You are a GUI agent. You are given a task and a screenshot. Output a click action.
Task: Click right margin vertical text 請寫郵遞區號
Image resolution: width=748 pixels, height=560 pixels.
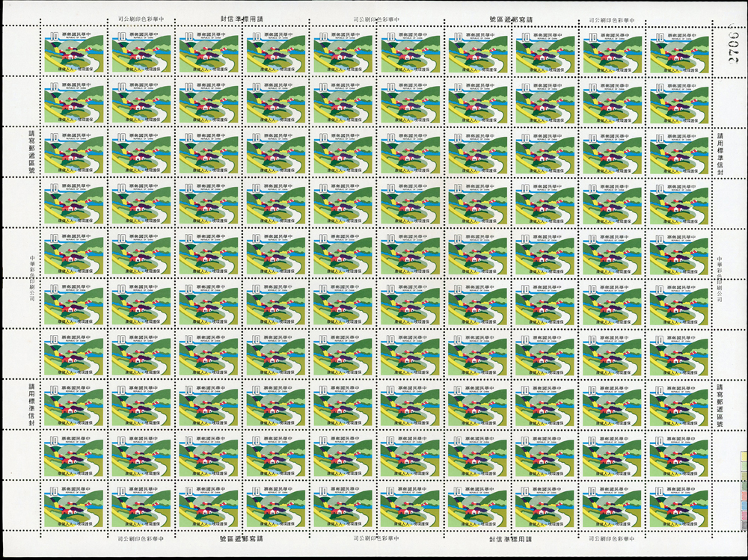coord(721,407)
